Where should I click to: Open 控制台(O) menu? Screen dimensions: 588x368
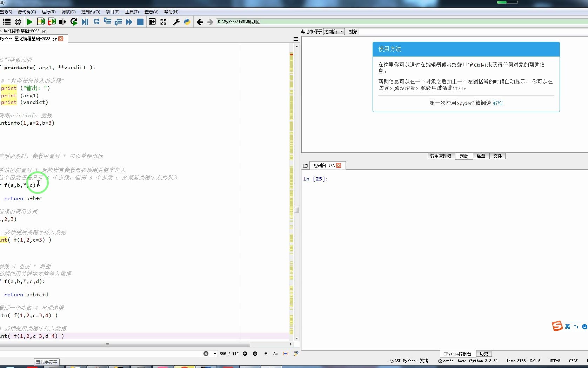(91, 12)
